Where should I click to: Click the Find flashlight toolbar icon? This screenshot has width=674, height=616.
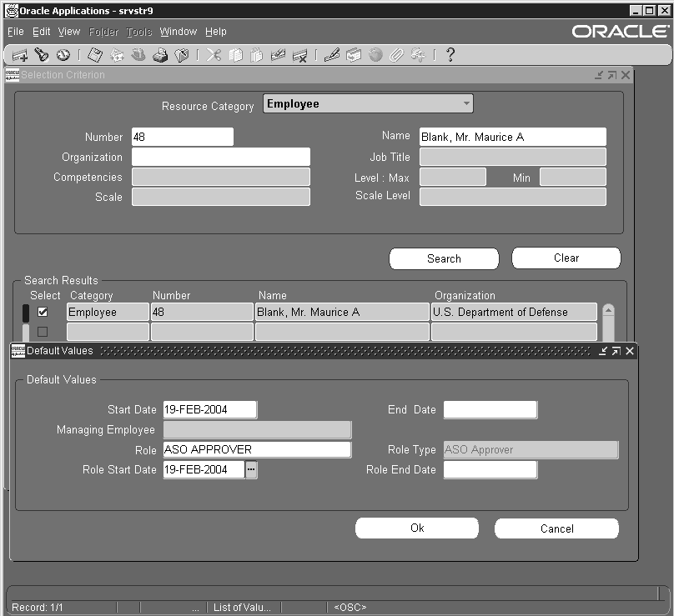(42, 55)
